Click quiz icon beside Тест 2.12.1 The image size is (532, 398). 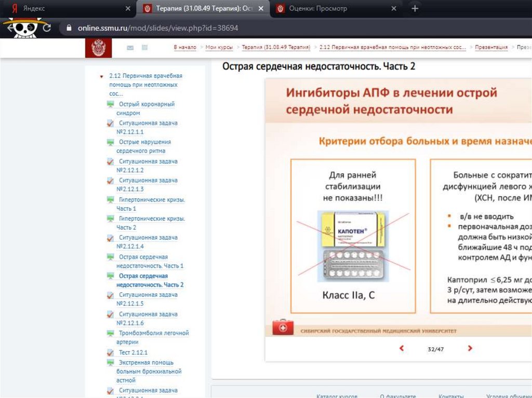pyautogui.click(x=111, y=352)
